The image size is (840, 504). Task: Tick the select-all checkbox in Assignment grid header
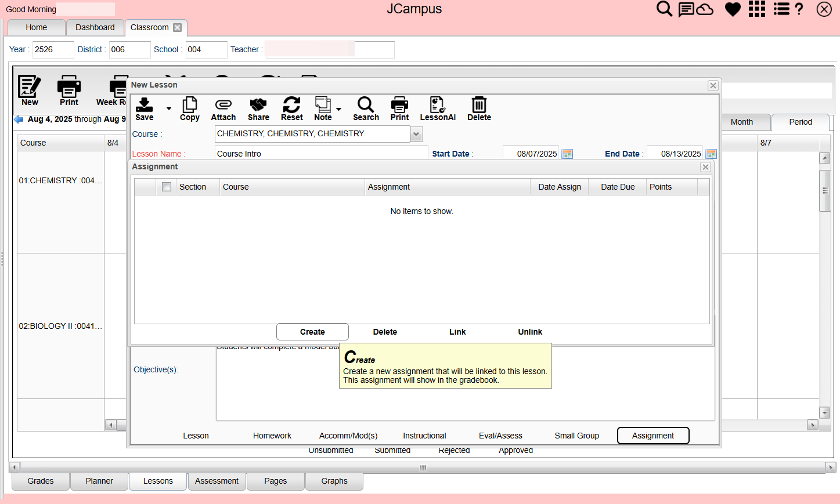[x=167, y=187]
